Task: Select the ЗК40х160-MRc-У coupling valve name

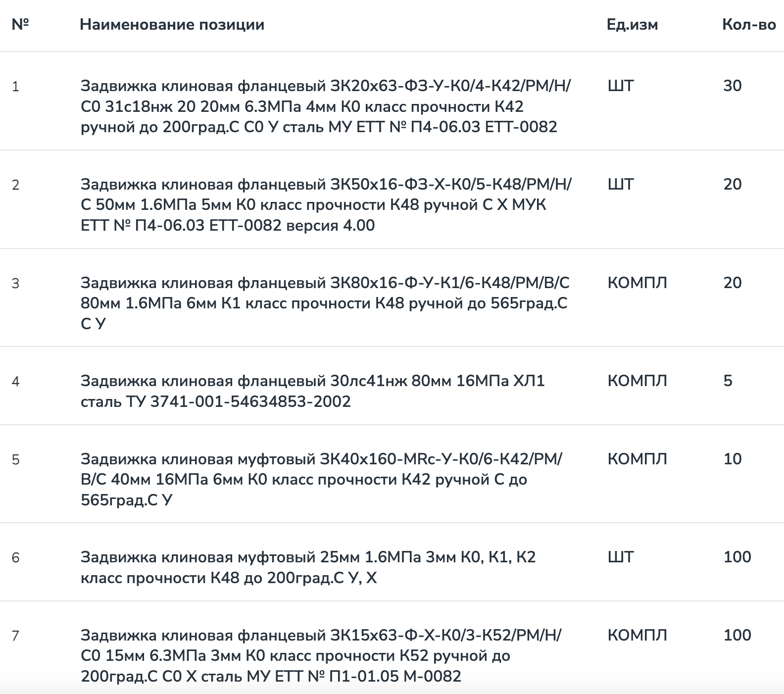Action: [x=322, y=480]
